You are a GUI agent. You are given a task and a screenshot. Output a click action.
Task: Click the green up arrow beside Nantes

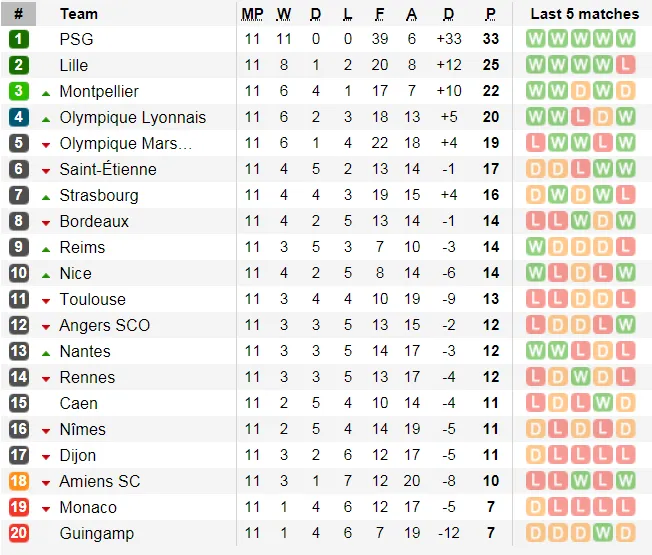point(46,352)
